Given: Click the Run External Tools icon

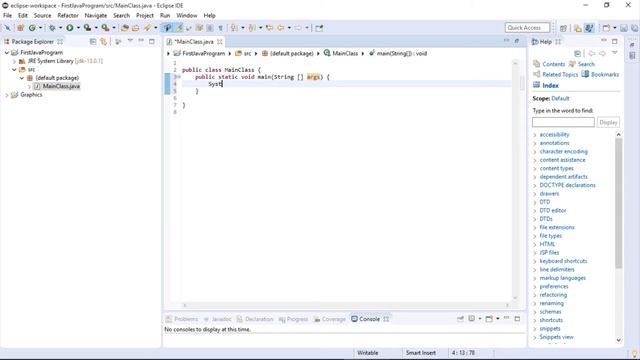Looking at the screenshot, I should tap(105, 28).
